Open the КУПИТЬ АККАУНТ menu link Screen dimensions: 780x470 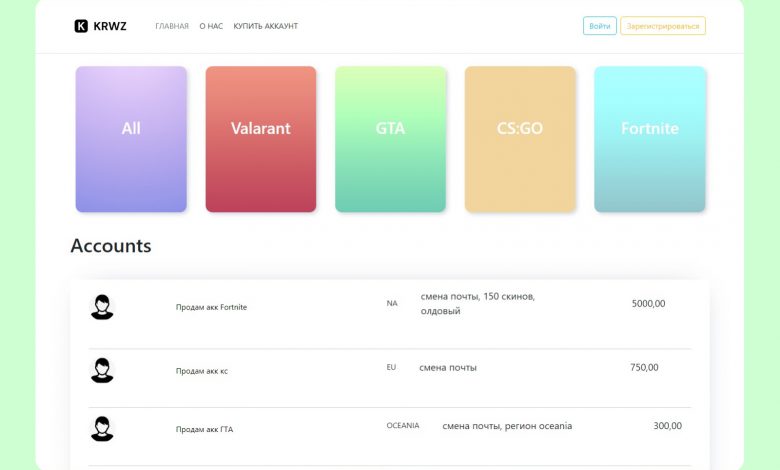tap(266, 26)
